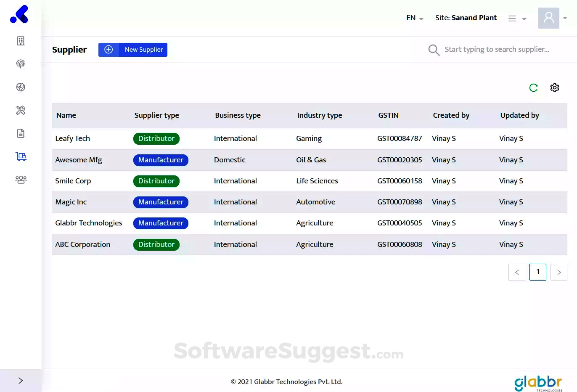Open the user avatar dropdown
Screen dimensions: 577x392
pos(553,18)
